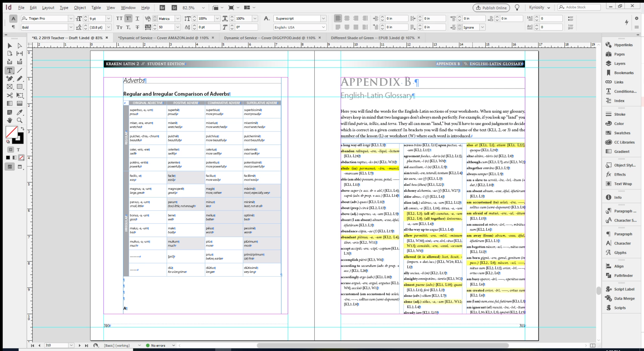
Task: Open the Layout menu
Action: click(48, 7)
